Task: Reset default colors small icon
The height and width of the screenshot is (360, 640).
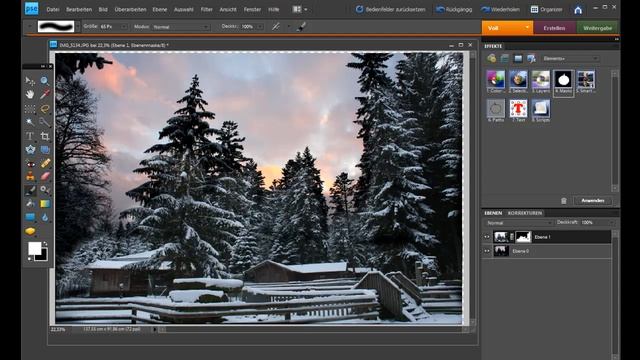Action: 29,259
